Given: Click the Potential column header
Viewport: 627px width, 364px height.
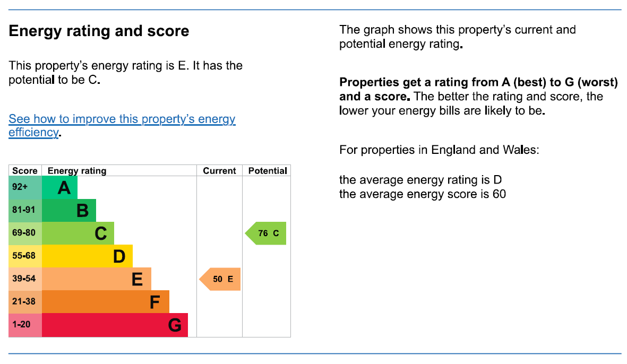Looking at the screenshot, I should point(267,171).
